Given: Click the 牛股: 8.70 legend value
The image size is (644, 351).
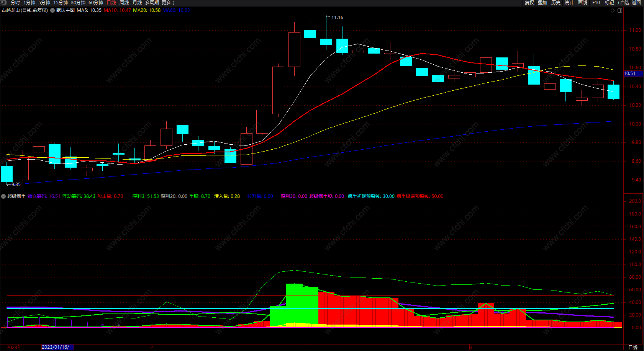Looking at the screenshot, I should tap(200, 196).
